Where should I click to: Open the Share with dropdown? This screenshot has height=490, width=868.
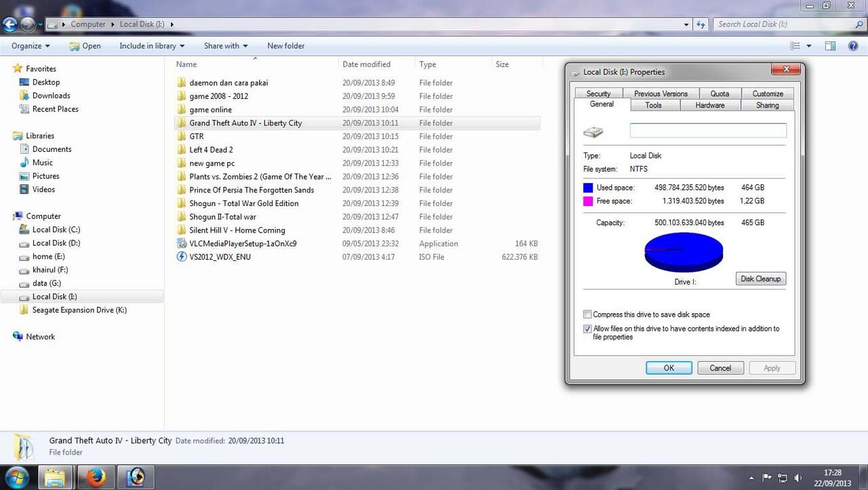point(225,46)
